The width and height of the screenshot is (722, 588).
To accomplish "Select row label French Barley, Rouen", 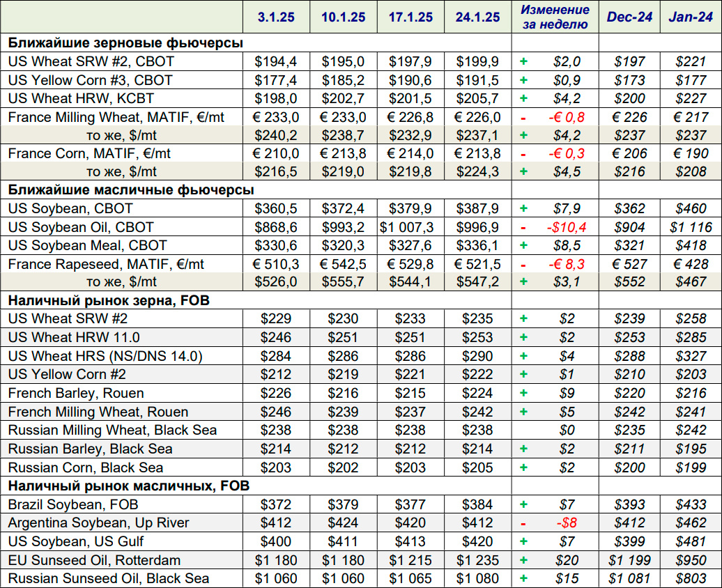I will pyautogui.click(x=76, y=393).
